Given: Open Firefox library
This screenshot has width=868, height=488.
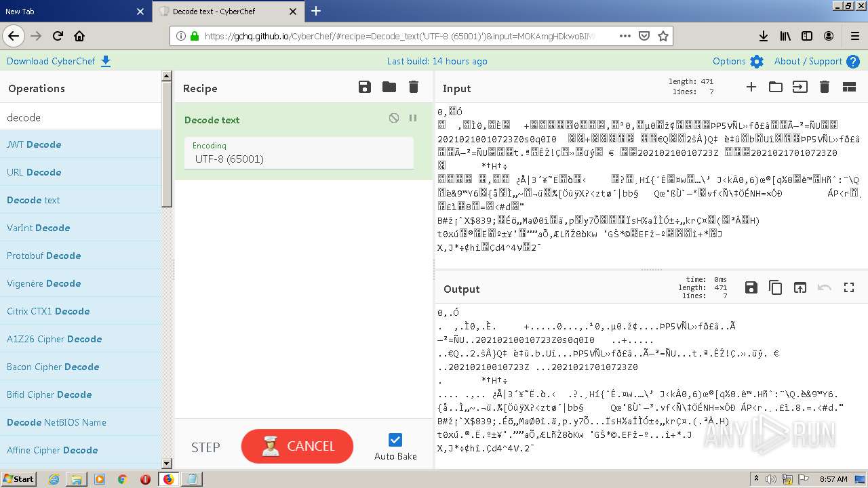Looking at the screenshot, I should pos(785,36).
